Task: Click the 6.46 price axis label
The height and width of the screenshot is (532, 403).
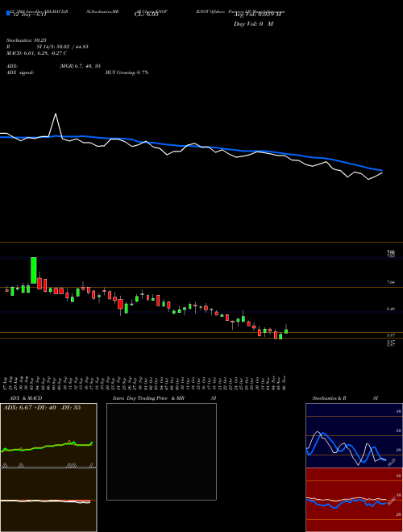Action: click(x=390, y=309)
